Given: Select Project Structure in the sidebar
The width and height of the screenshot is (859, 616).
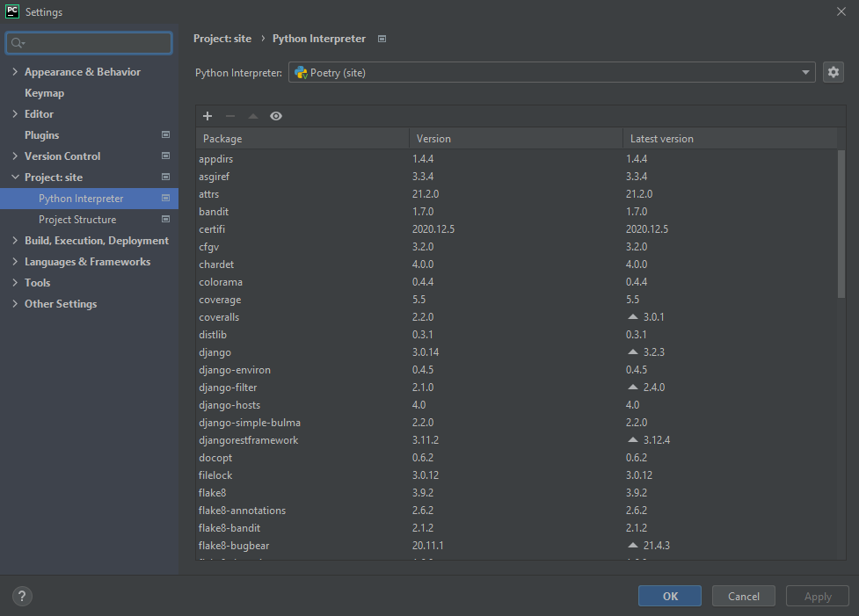Looking at the screenshot, I should point(76,219).
